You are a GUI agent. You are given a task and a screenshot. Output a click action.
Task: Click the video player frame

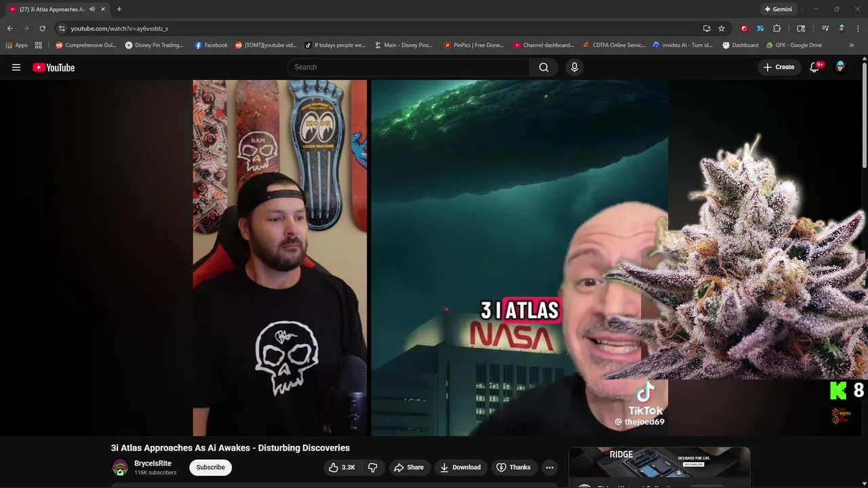431,258
